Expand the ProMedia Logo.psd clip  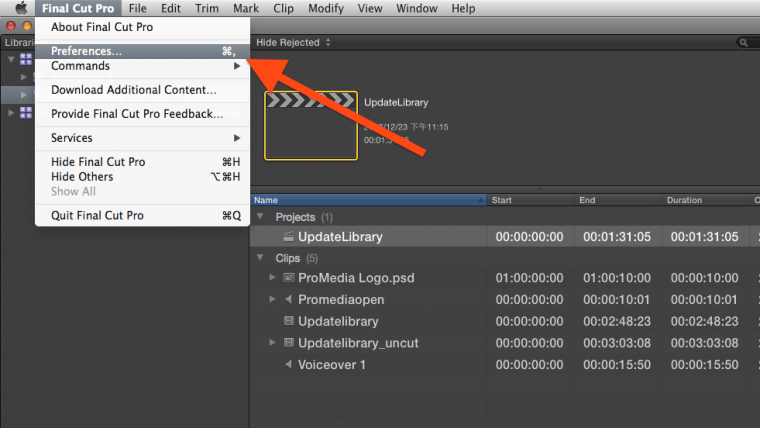point(272,277)
